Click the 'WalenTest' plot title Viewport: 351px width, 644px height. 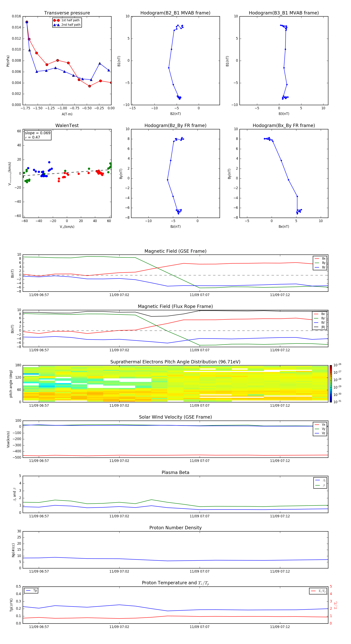(x=67, y=125)
